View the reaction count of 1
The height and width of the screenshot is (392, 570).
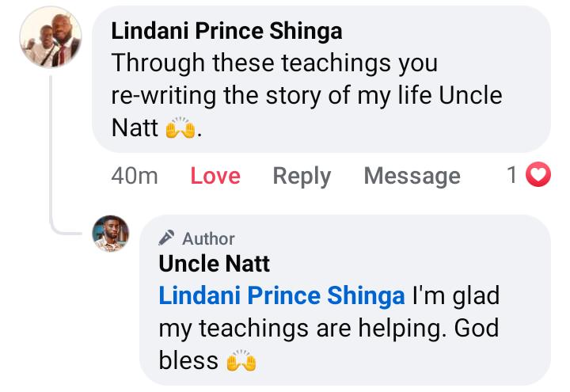coord(512,175)
